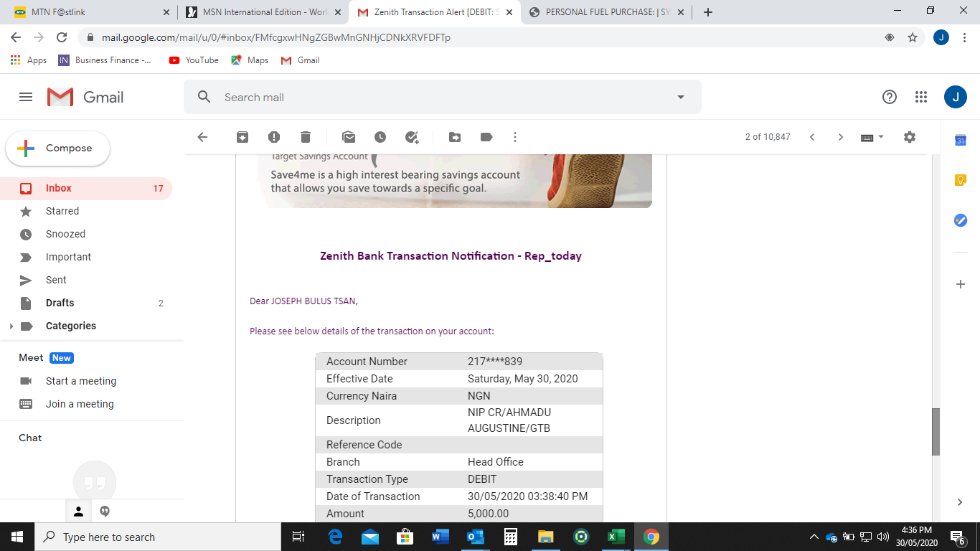Hide the side panel chevron
Viewport: 980px width, 551px height.
pyautogui.click(x=961, y=502)
